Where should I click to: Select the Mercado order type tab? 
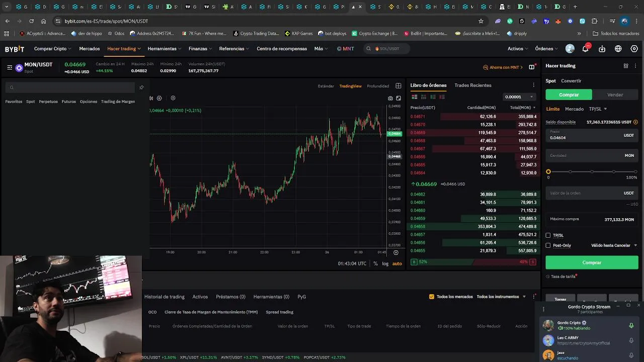(574, 109)
